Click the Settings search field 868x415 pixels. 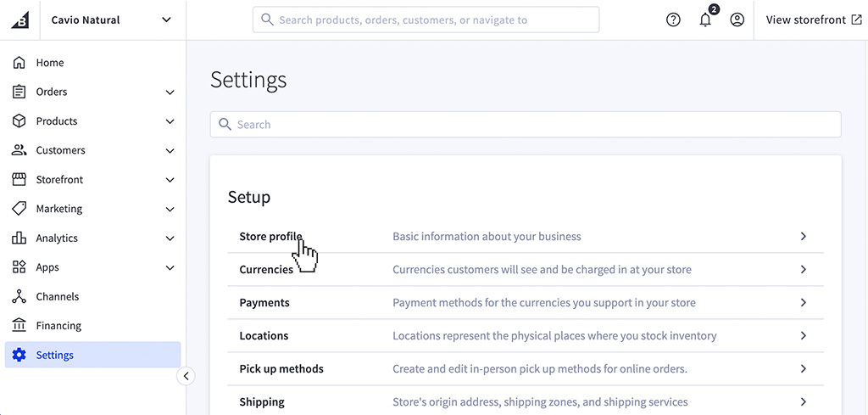(526, 125)
